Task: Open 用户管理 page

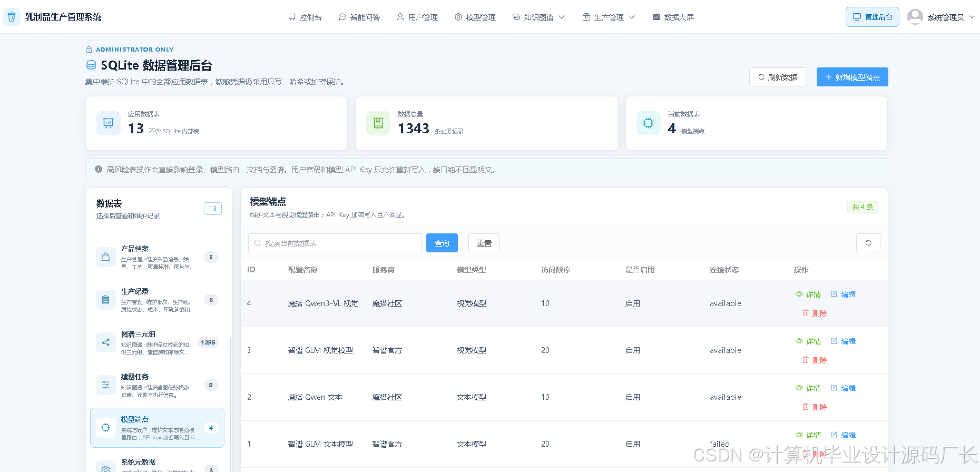Action: (x=417, y=17)
